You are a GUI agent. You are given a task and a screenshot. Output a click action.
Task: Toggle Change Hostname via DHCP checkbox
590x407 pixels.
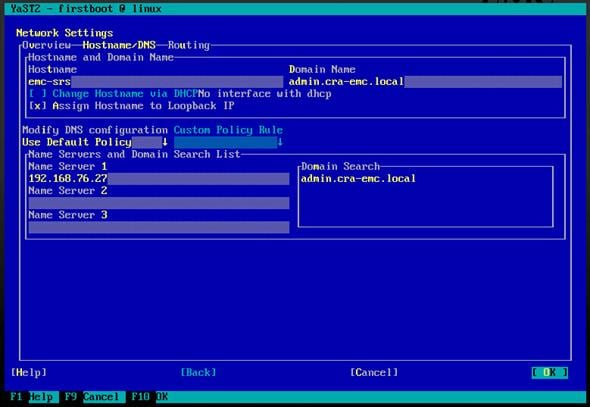[x=113, y=94]
